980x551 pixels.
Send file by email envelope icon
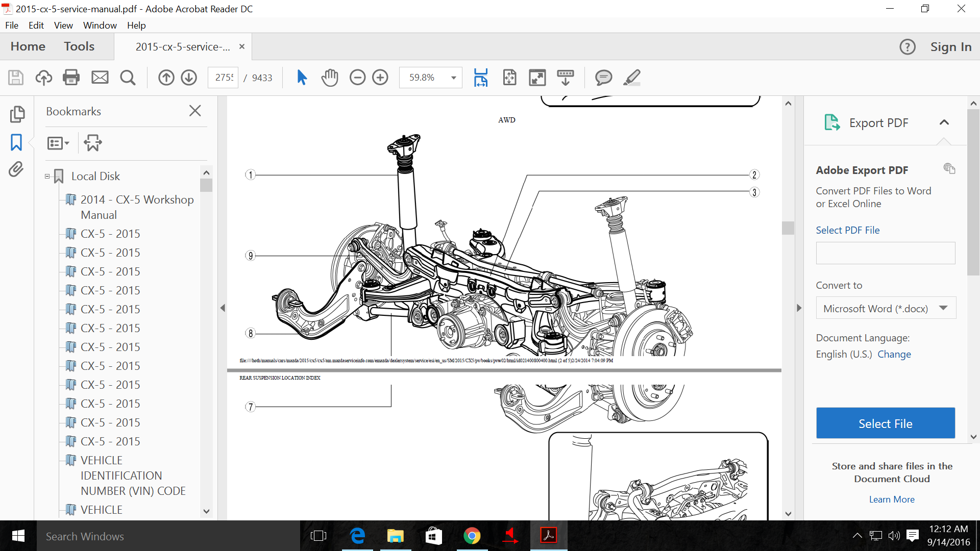coord(100,78)
